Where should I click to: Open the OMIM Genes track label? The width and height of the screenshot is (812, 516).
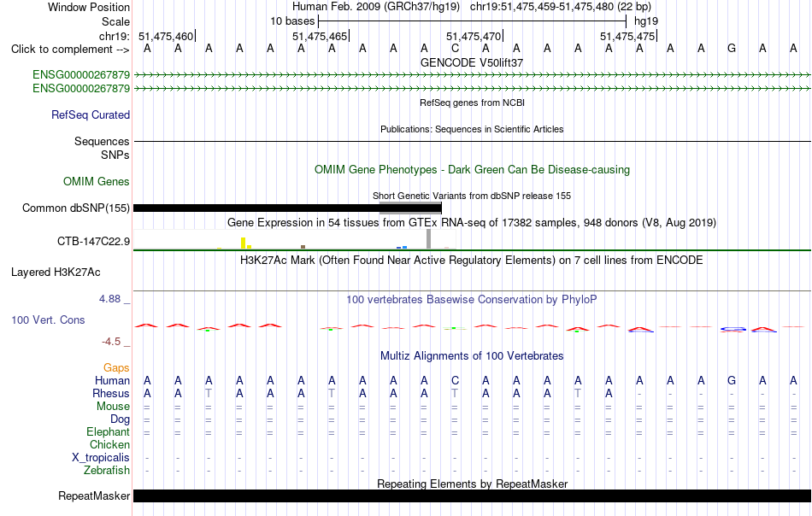tap(96, 182)
